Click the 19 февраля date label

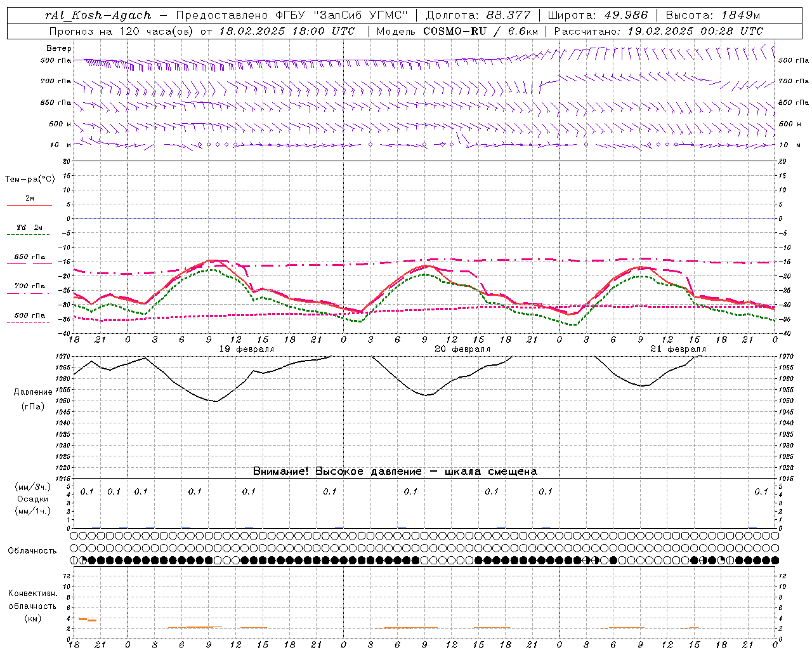247,349
